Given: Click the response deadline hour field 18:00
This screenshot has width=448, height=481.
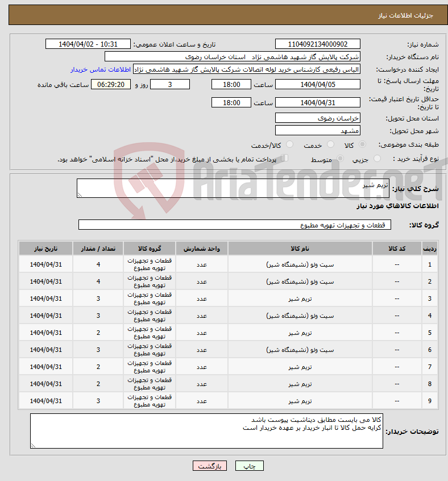Looking at the screenshot, I should coord(231,84).
